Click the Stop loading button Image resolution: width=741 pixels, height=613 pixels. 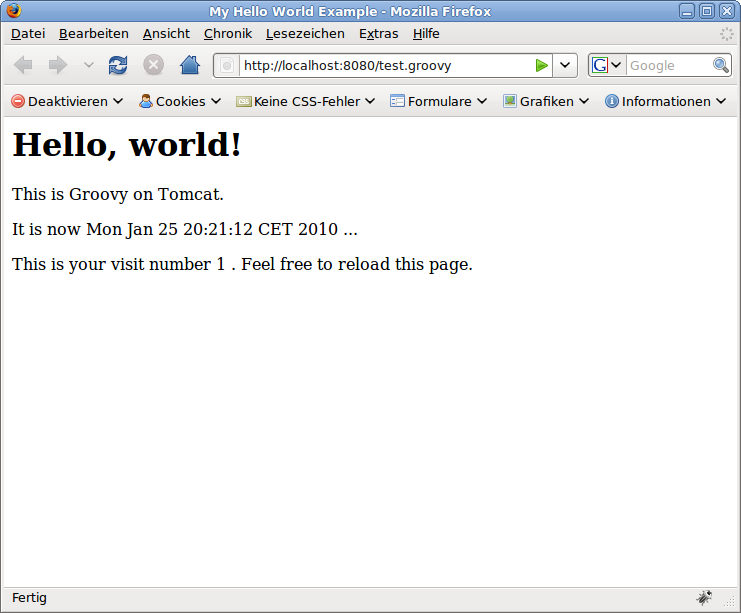[154, 65]
